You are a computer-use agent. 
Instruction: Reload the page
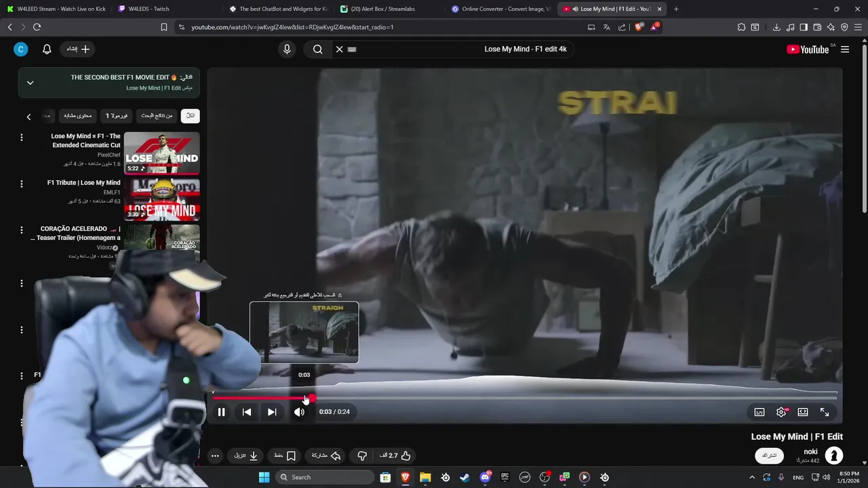pos(37,27)
